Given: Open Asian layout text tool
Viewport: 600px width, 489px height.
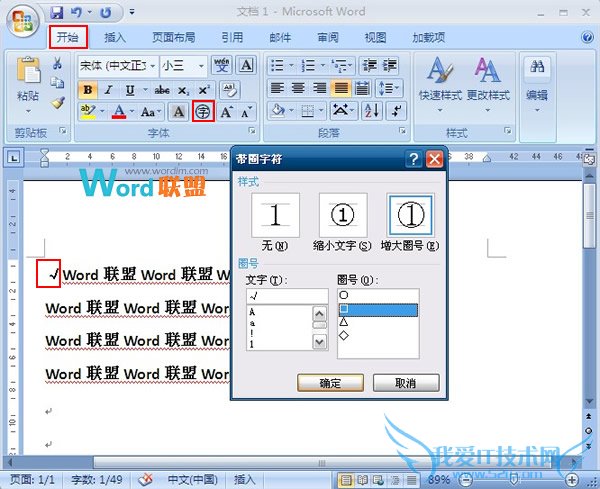Looking at the screenshot, I should 341,111.
